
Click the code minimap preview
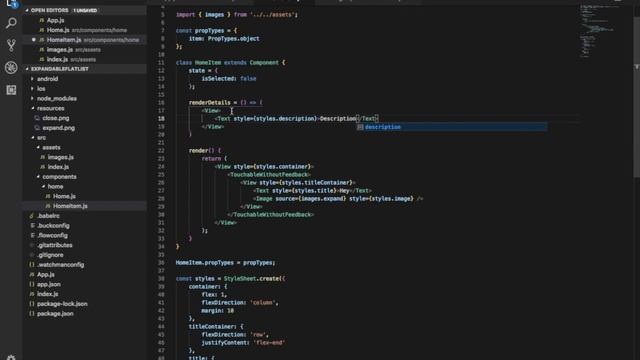click(x=597, y=31)
